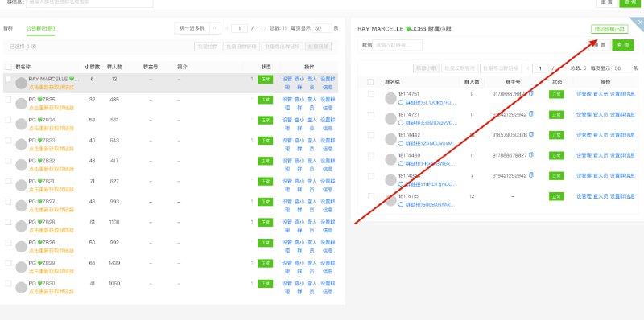
Task: Check the PG ZB30 row checkbox
Action: 9,284
